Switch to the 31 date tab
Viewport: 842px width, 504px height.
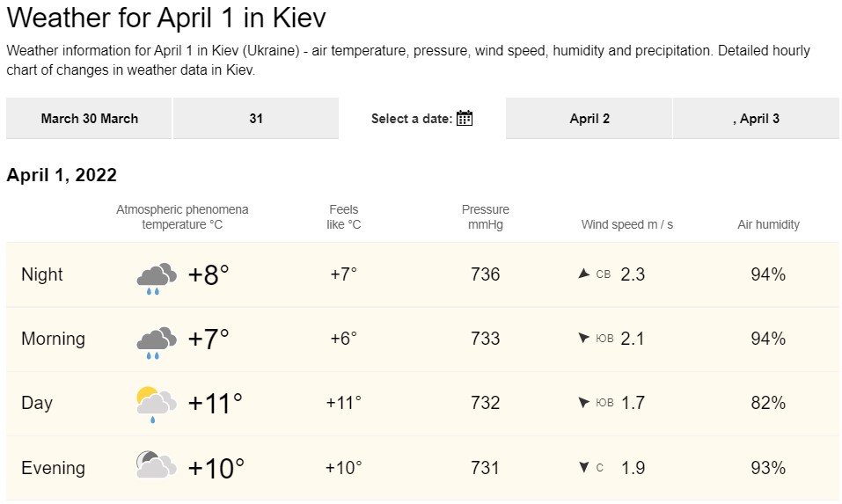pos(256,119)
